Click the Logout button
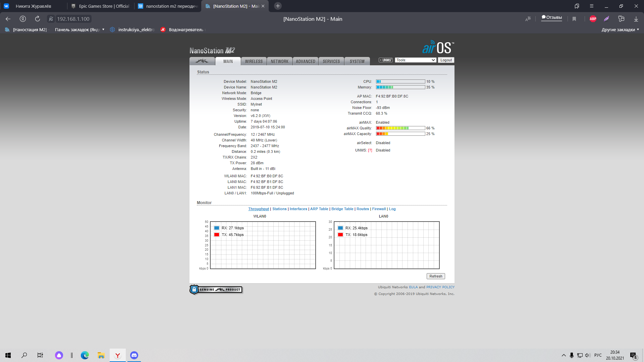Image resolution: width=644 pixels, height=362 pixels. pos(446,60)
